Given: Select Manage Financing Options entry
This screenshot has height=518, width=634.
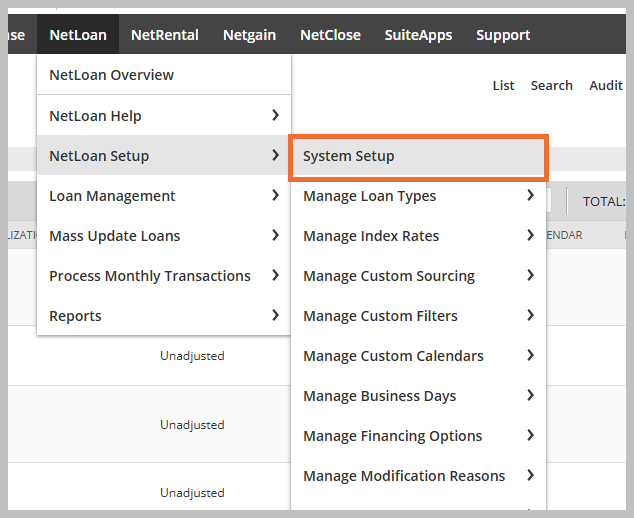Looking at the screenshot, I should [418, 436].
